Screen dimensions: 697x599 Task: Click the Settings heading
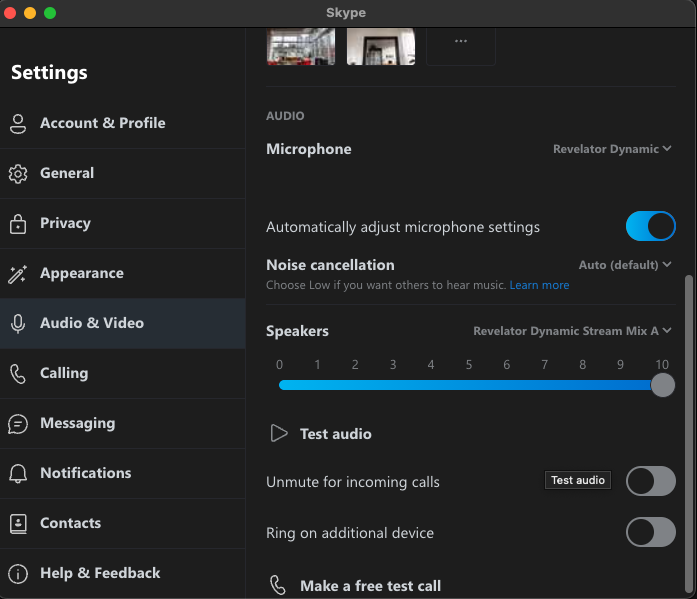(49, 72)
